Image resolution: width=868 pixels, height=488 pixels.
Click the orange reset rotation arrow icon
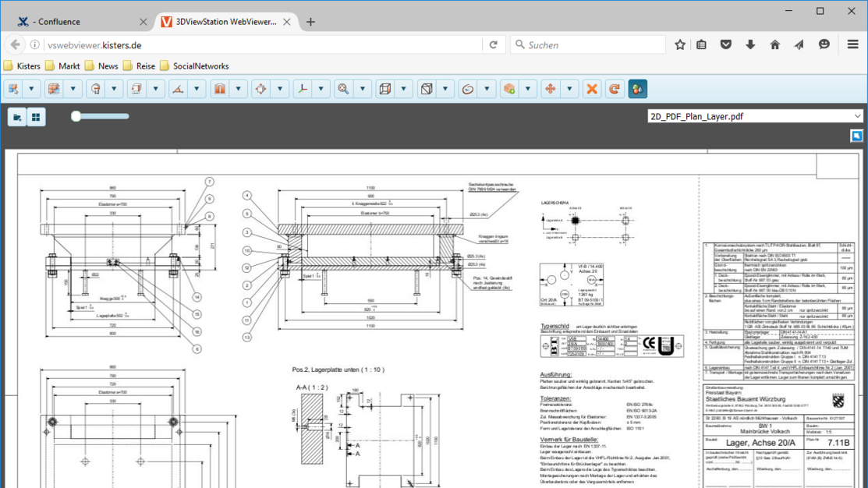point(614,89)
